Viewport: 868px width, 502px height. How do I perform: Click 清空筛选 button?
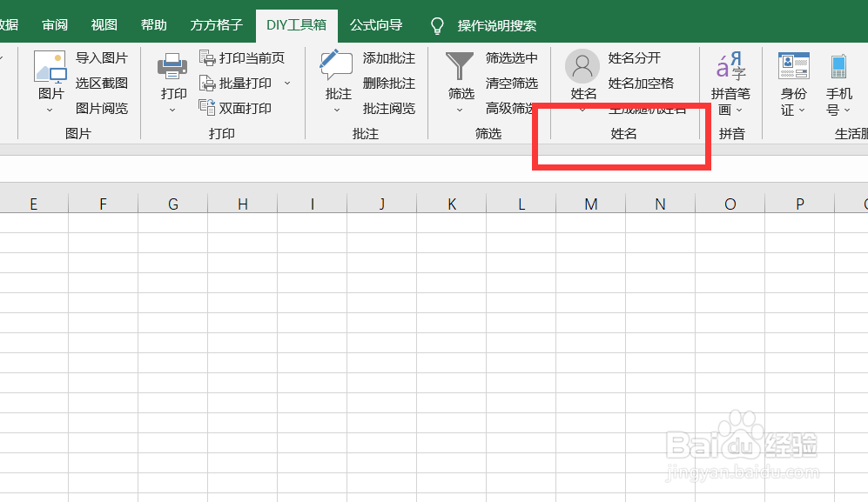point(512,83)
